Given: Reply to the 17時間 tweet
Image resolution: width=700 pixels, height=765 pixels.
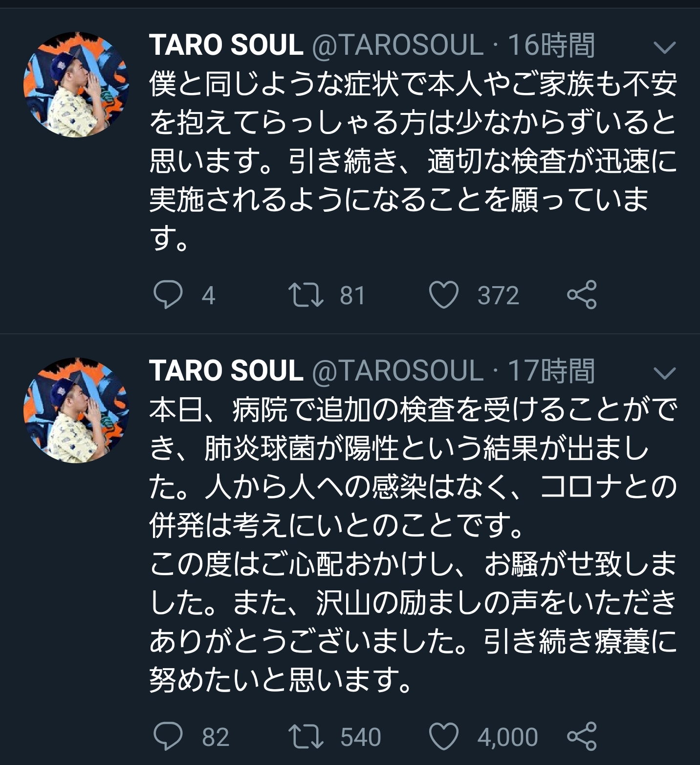Looking at the screenshot, I should (168, 736).
